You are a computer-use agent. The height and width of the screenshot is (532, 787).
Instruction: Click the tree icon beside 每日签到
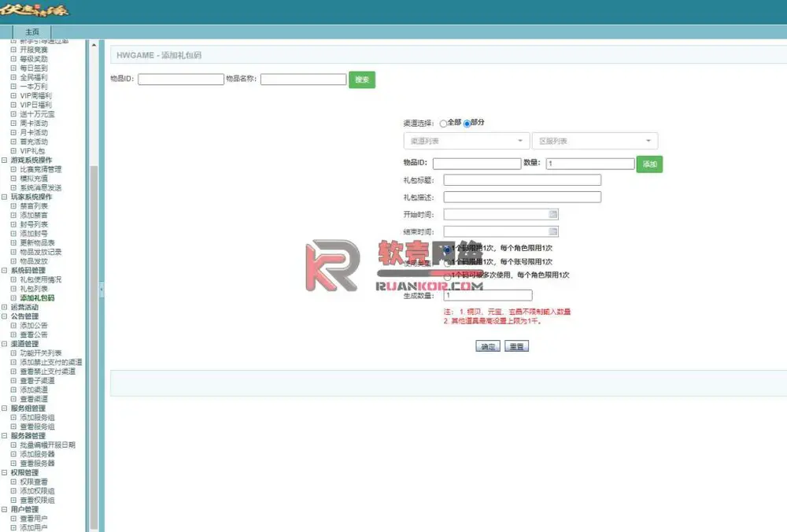point(13,68)
